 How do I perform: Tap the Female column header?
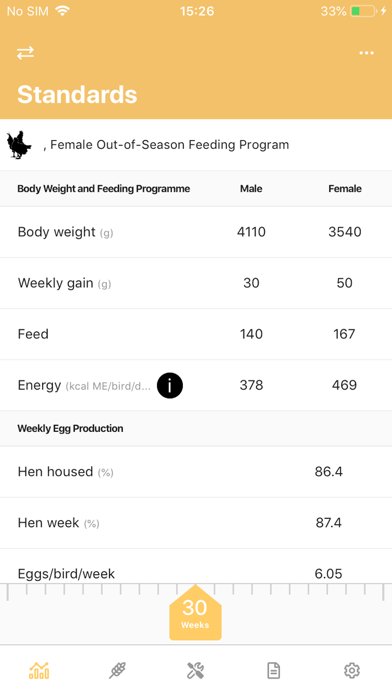(x=345, y=189)
